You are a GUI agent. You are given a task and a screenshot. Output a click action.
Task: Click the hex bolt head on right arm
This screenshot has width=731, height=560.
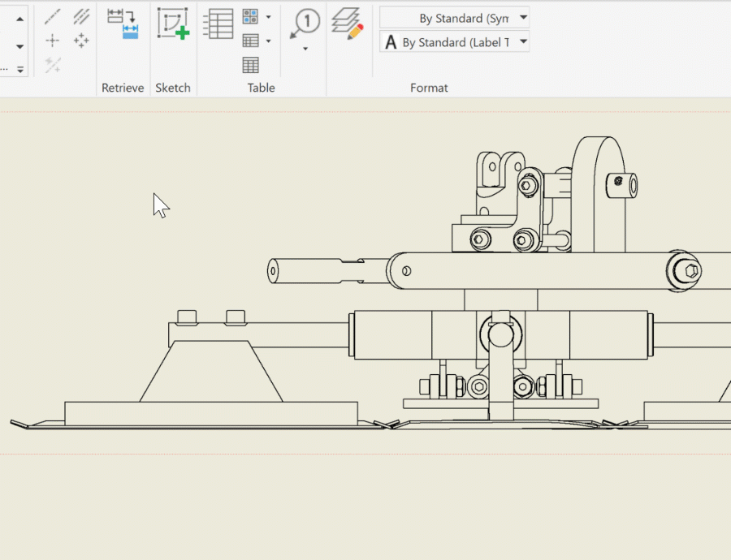point(691,270)
